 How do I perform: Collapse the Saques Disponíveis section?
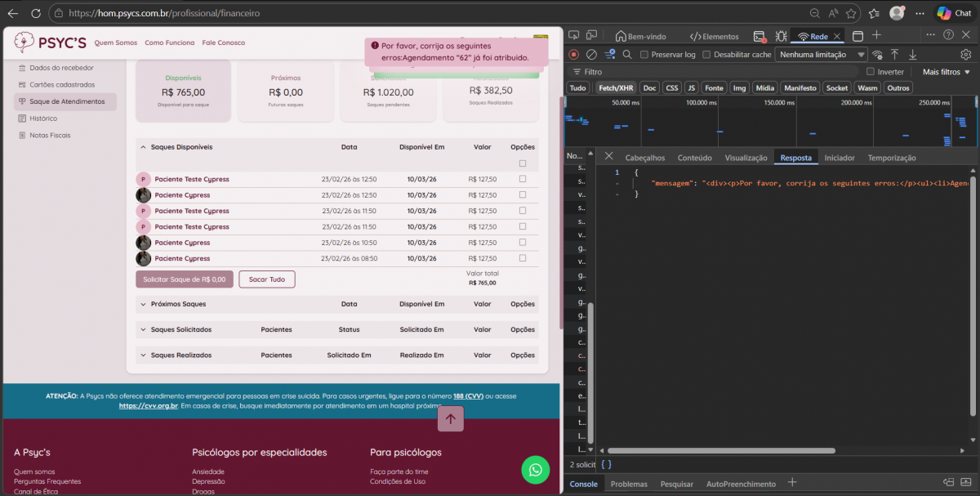[x=143, y=147]
